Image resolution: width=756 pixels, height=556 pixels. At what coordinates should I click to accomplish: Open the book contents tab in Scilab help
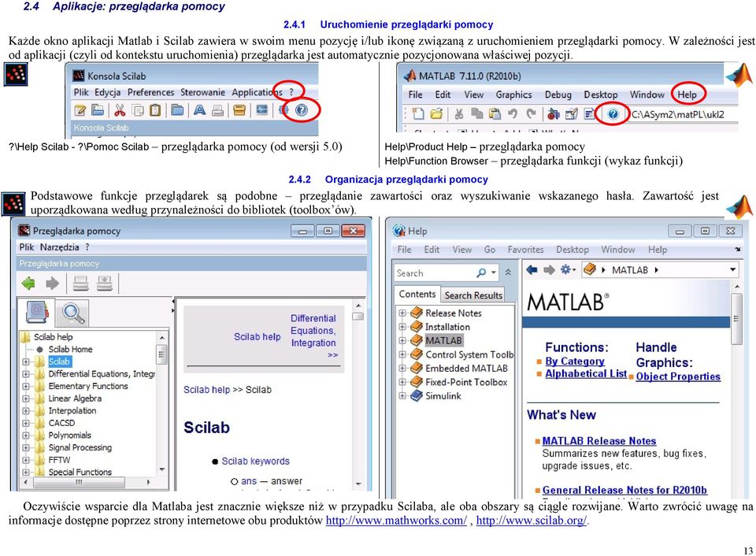[x=37, y=313]
